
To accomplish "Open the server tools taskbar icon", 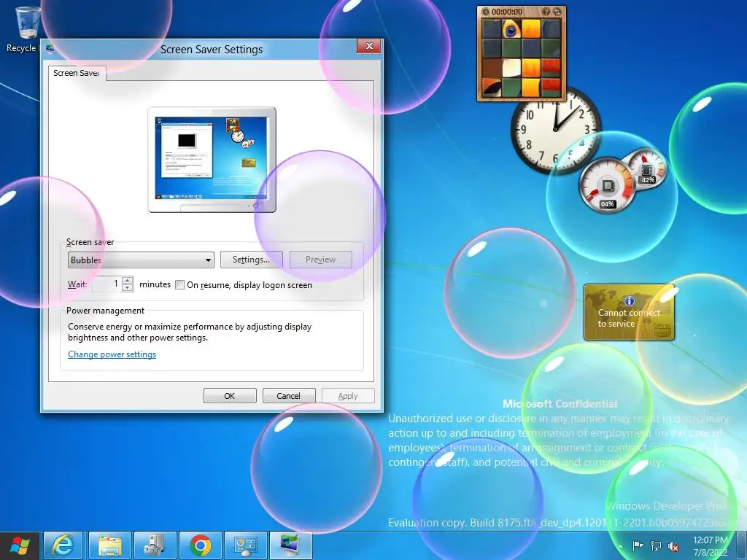I will point(155,545).
